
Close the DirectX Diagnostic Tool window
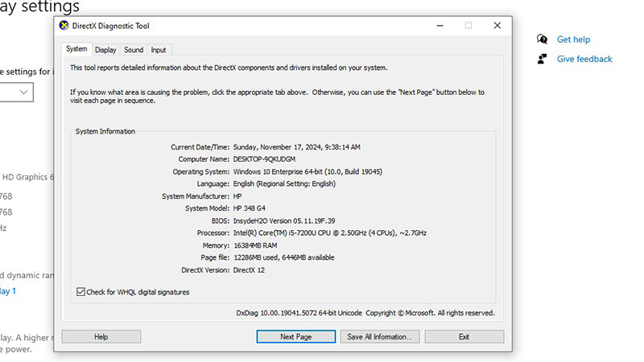[x=497, y=26]
